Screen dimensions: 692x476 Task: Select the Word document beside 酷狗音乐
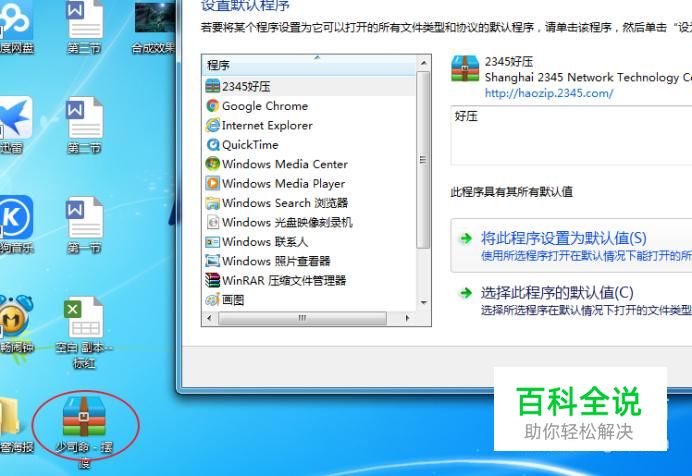[84, 217]
